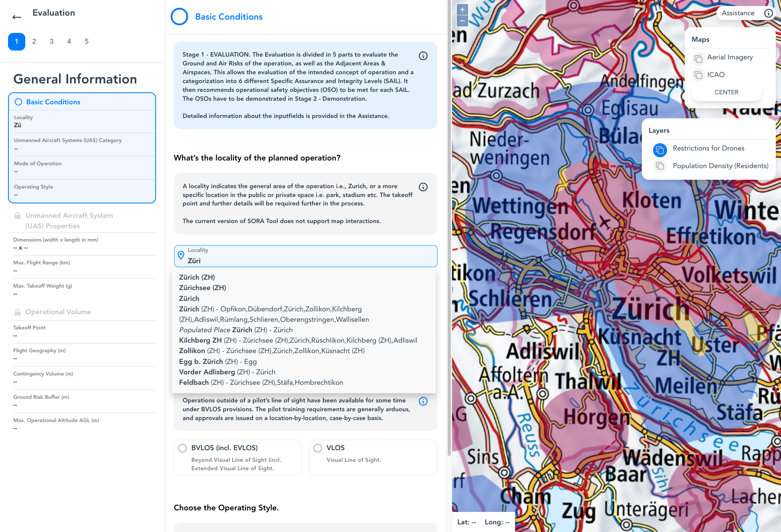Screen dimensions: 781x532
Task: Click the info icon in Stage 1 description box
Action: [x=423, y=56]
